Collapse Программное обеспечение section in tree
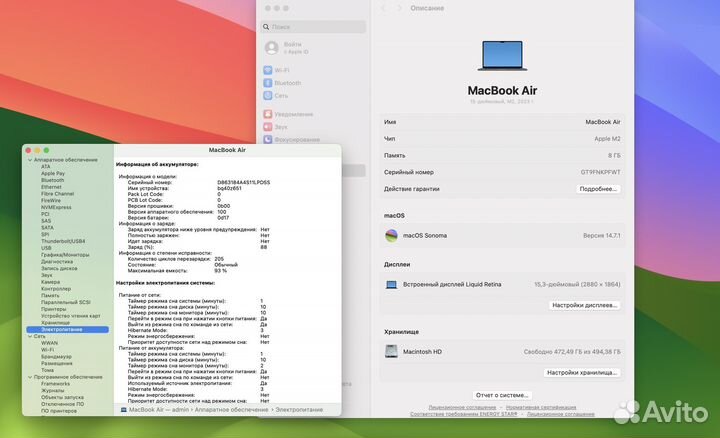The height and width of the screenshot is (438, 720). (x=30, y=377)
